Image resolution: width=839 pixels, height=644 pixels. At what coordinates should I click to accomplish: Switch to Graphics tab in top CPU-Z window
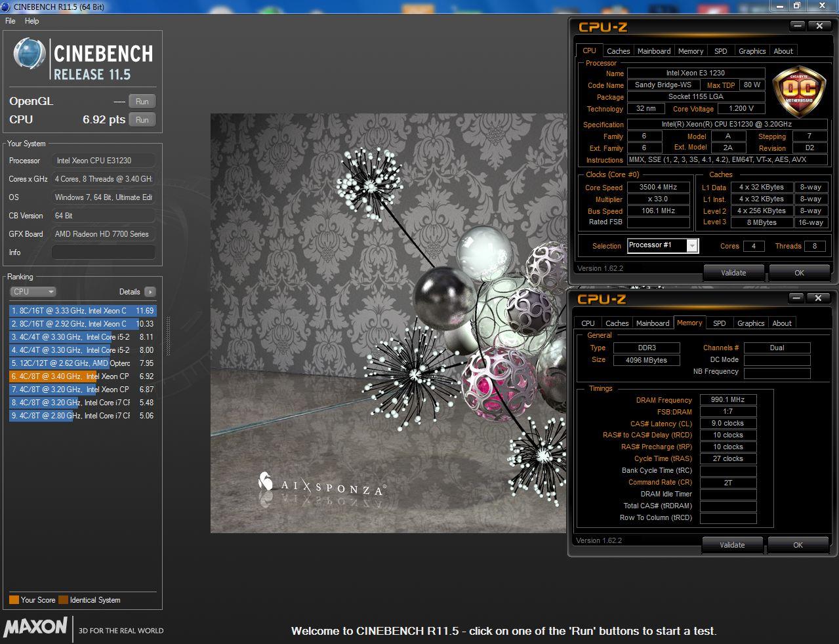(x=752, y=51)
